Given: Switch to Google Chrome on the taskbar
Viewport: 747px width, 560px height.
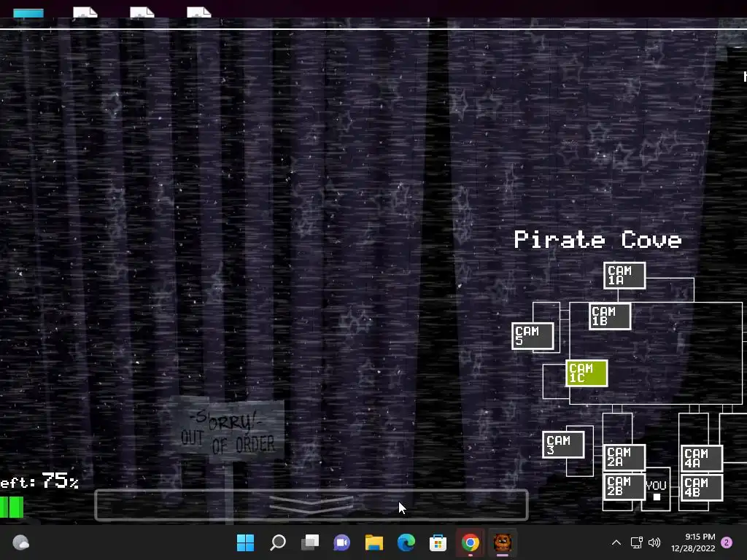Looking at the screenshot, I should coord(471,542).
